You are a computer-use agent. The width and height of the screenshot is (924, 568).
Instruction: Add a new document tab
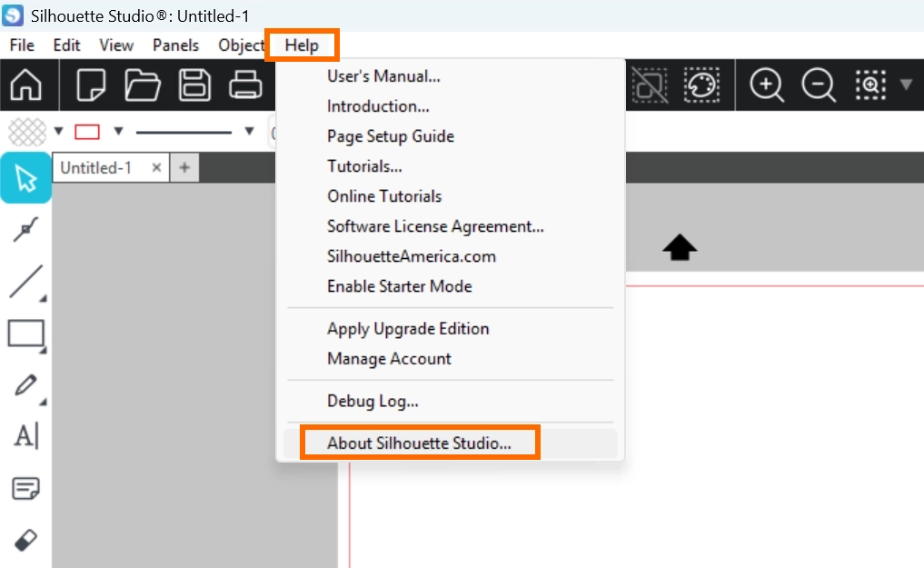click(184, 167)
